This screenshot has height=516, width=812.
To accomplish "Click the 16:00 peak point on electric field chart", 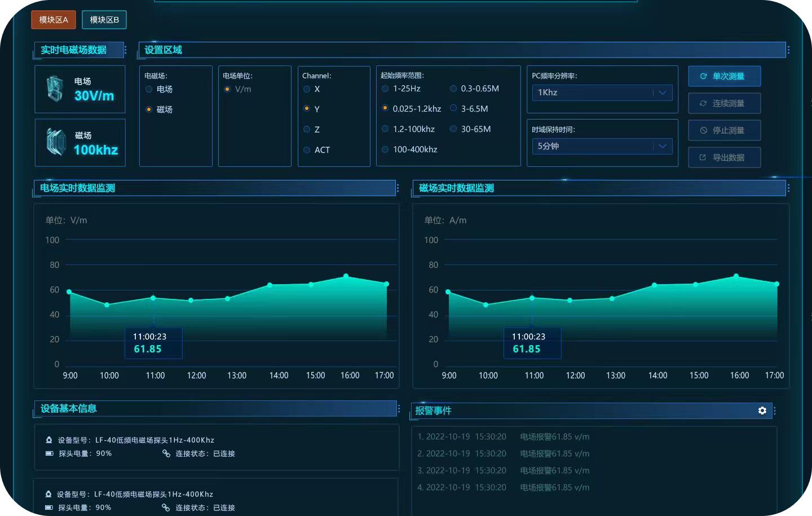I will click(346, 276).
